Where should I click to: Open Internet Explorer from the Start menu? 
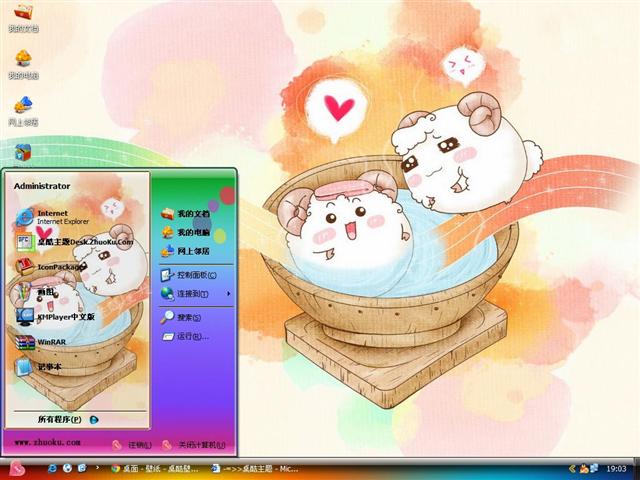(52, 217)
